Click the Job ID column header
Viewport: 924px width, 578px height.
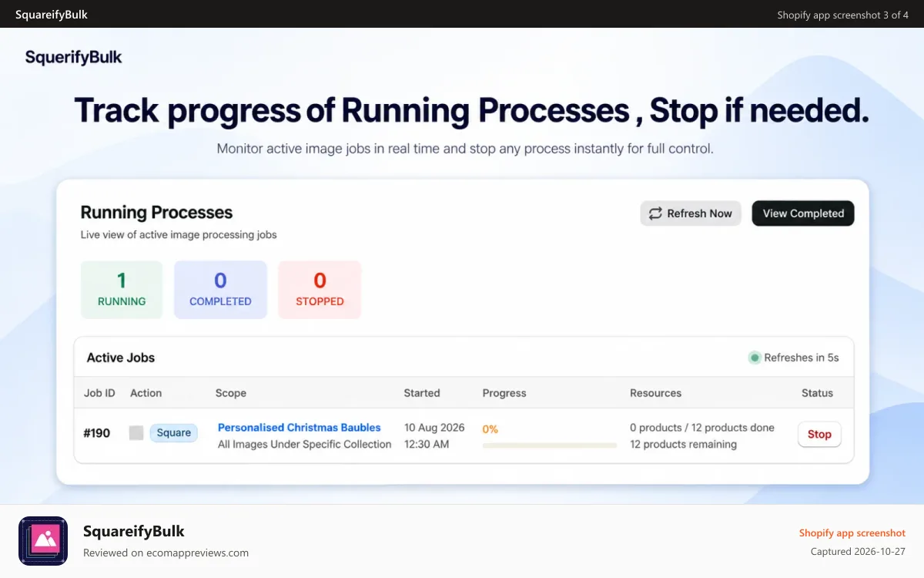[99, 393]
